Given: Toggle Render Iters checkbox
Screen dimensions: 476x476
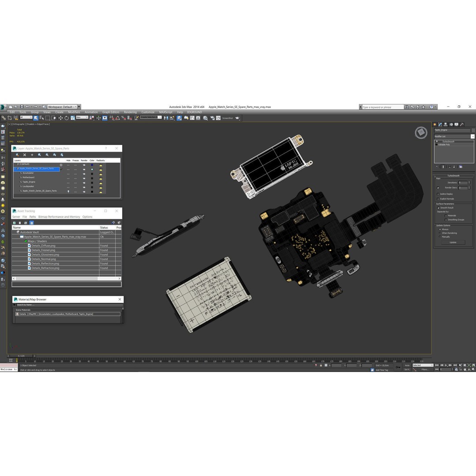Looking at the screenshot, I should point(438,188).
